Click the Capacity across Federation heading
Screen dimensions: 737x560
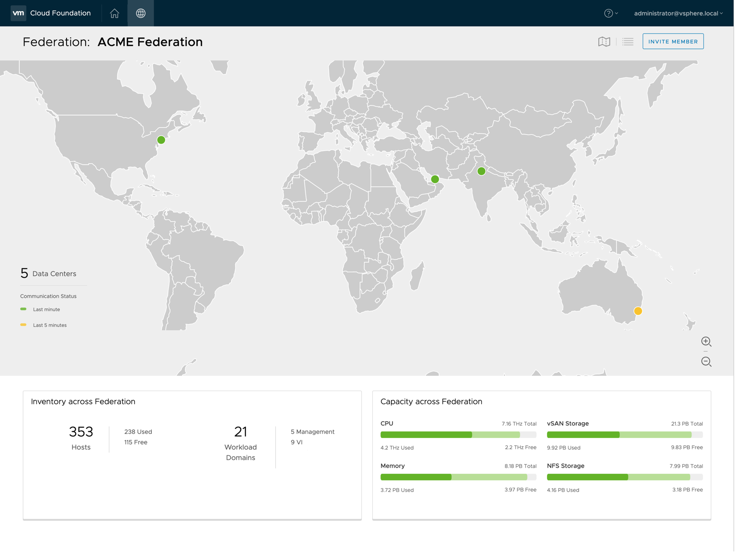pyautogui.click(x=431, y=402)
